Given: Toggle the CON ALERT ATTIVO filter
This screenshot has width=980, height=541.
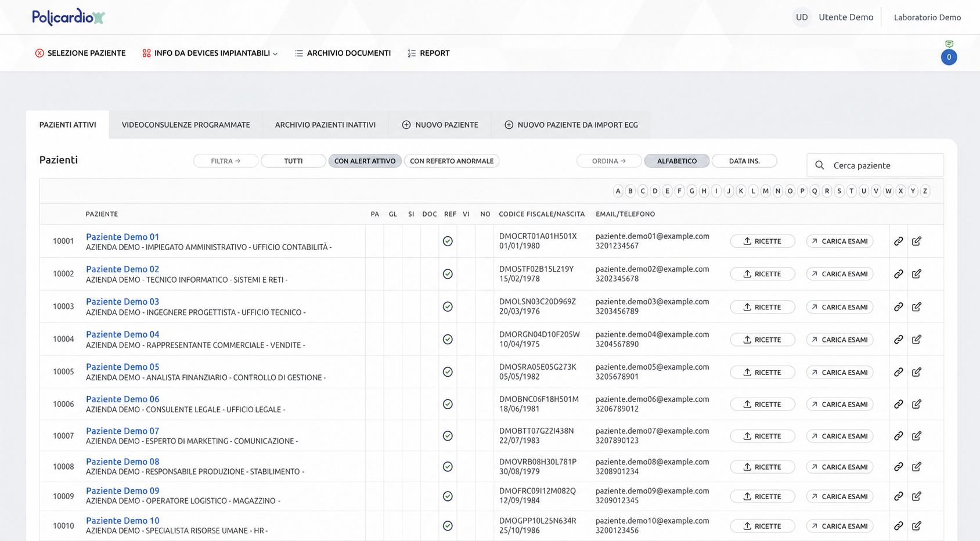Looking at the screenshot, I should (365, 161).
